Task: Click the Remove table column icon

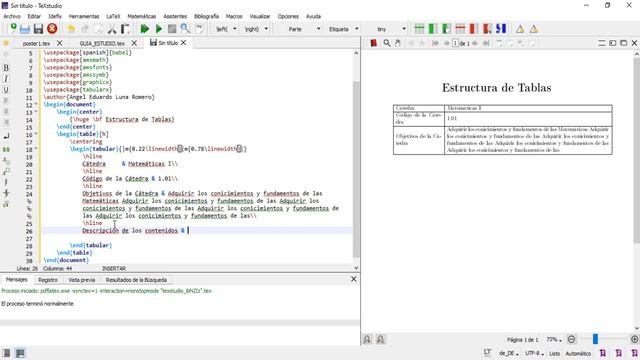Action: tap(473, 29)
